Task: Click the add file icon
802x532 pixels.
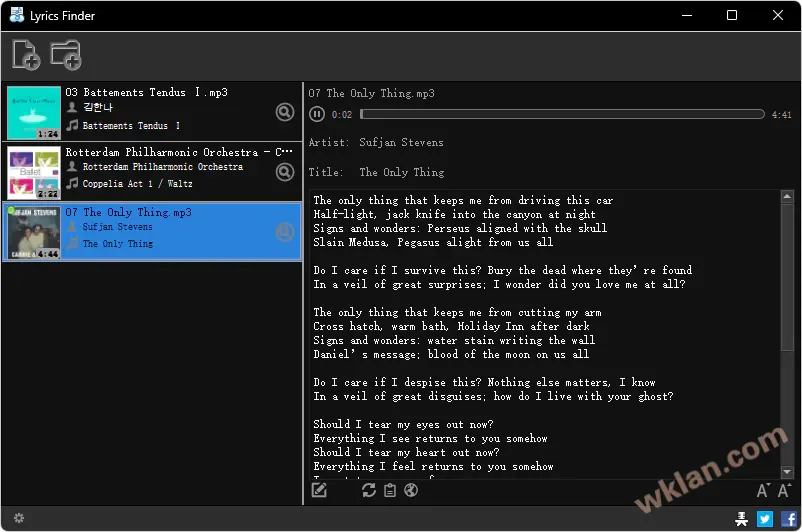Action: [26, 55]
